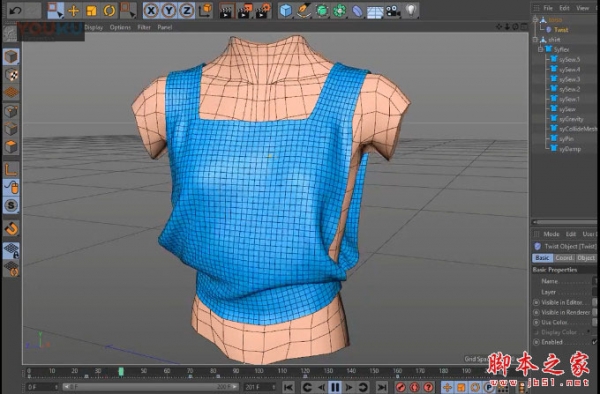Open the green array modeling objects

point(339,11)
